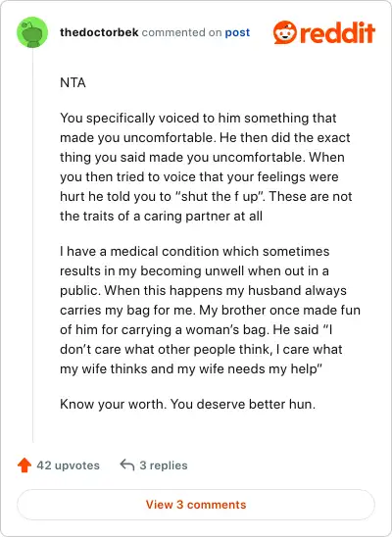Click the "Know your worth" closing line

pos(187,404)
